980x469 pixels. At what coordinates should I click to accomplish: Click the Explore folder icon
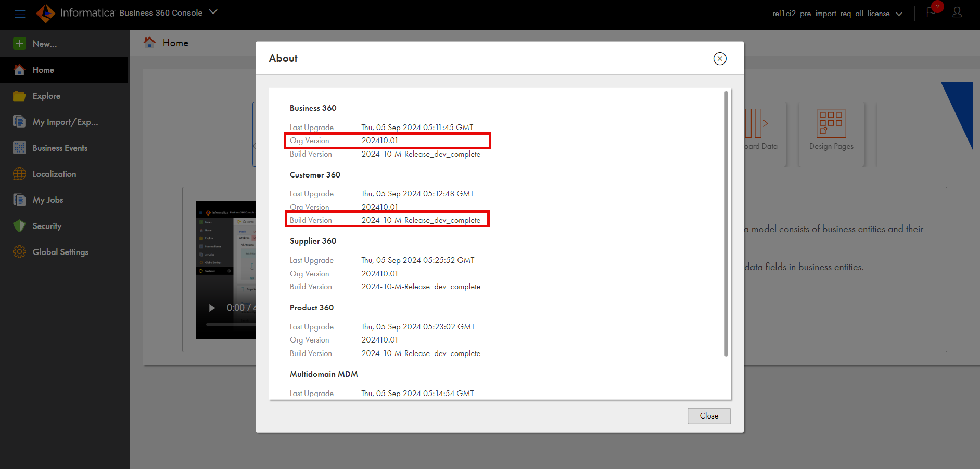click(x=19, y=96)
